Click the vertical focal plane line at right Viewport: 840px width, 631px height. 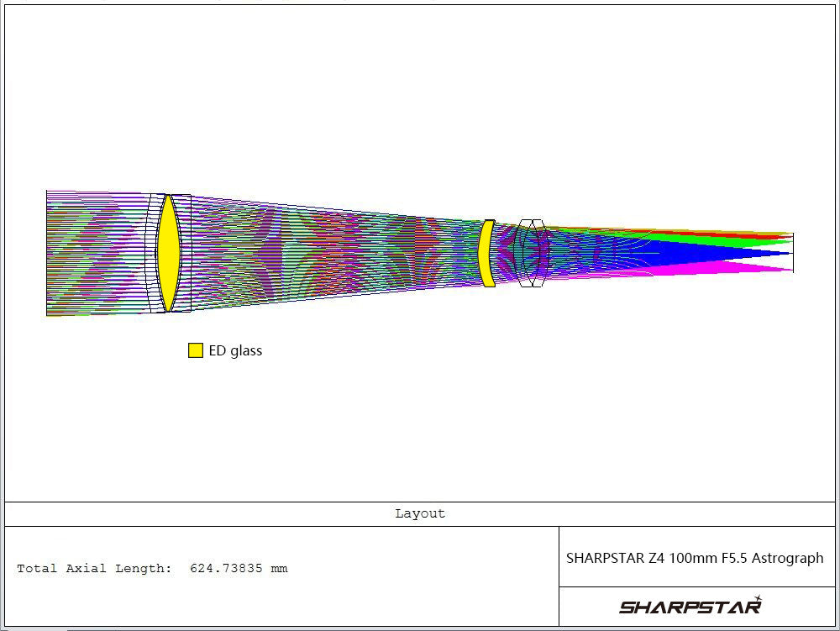pos(793,252)
